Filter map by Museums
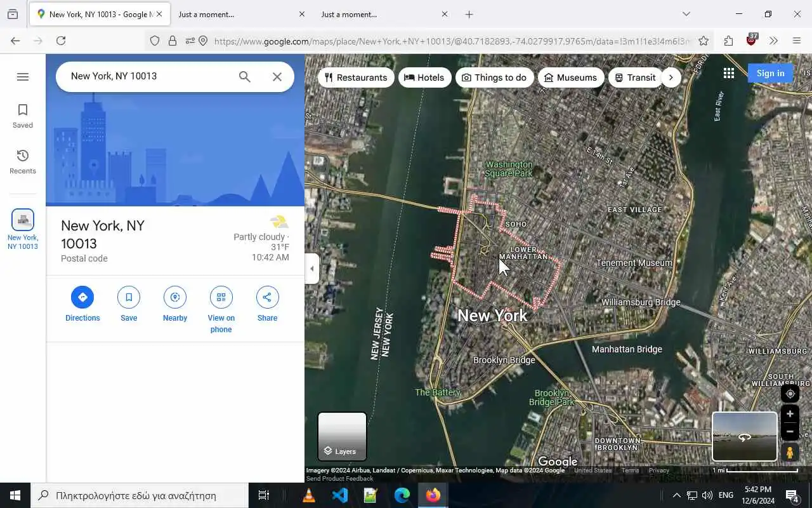This screenshot has width=812, height=508. [571, 77]
